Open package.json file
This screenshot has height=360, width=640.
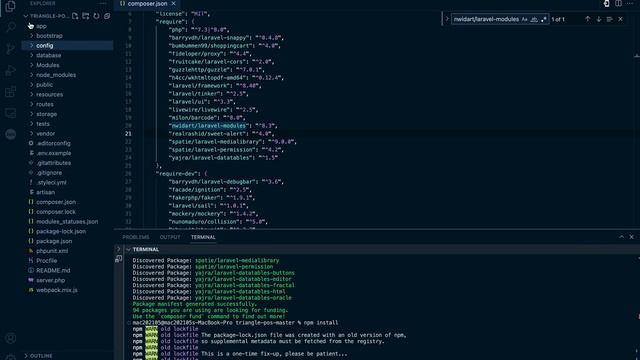54,241
